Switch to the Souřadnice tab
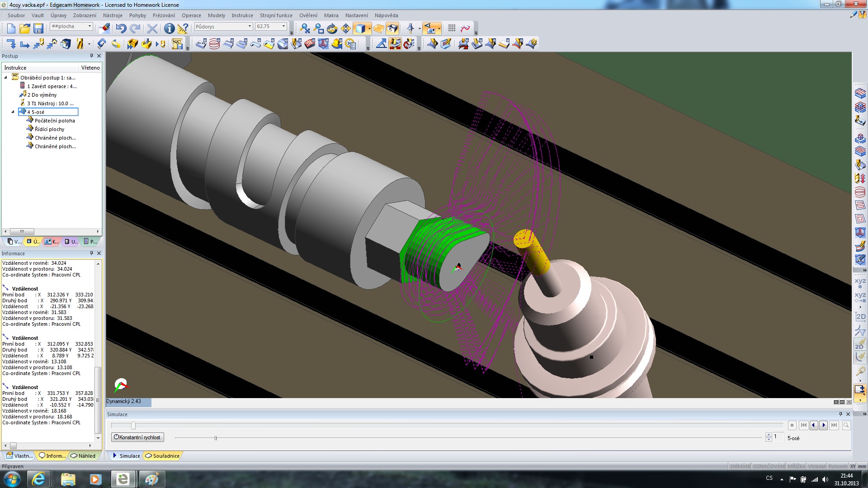 pos(162,456)
